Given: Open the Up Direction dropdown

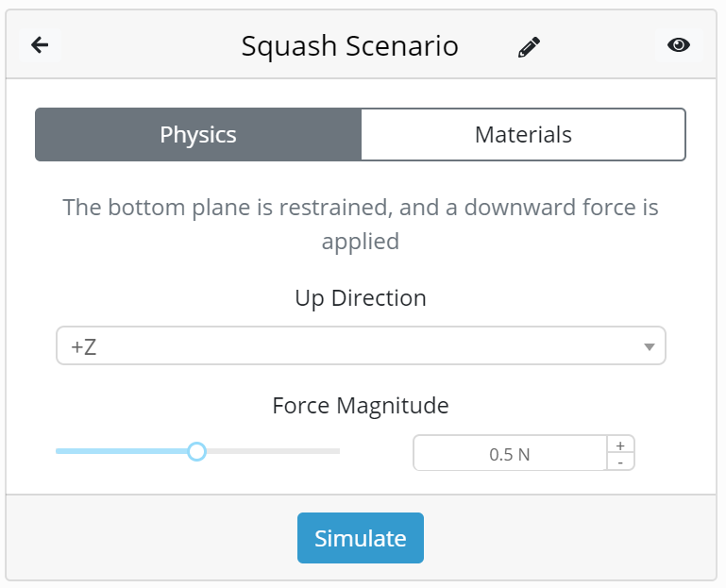Looking at the screenshot, I should click(x=361, y=345).
